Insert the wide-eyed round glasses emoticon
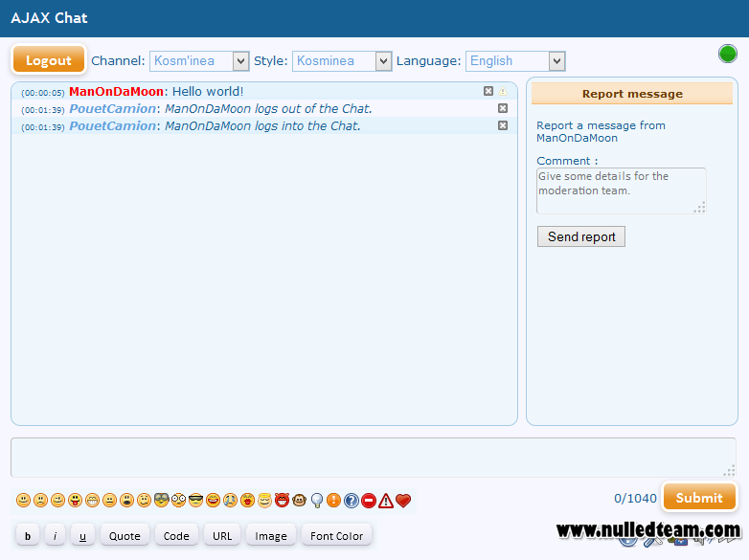The image size is (749, 560). (x=179, y=500)
